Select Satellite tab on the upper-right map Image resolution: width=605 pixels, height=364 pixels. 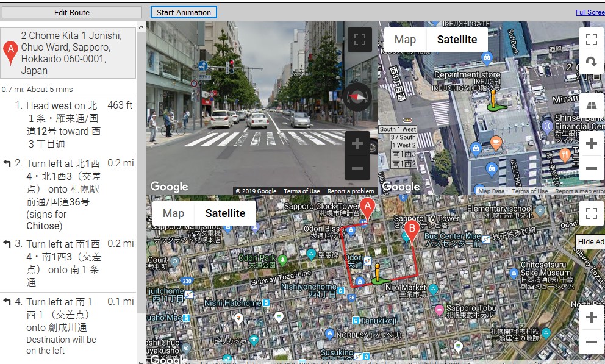click(457, 40)
